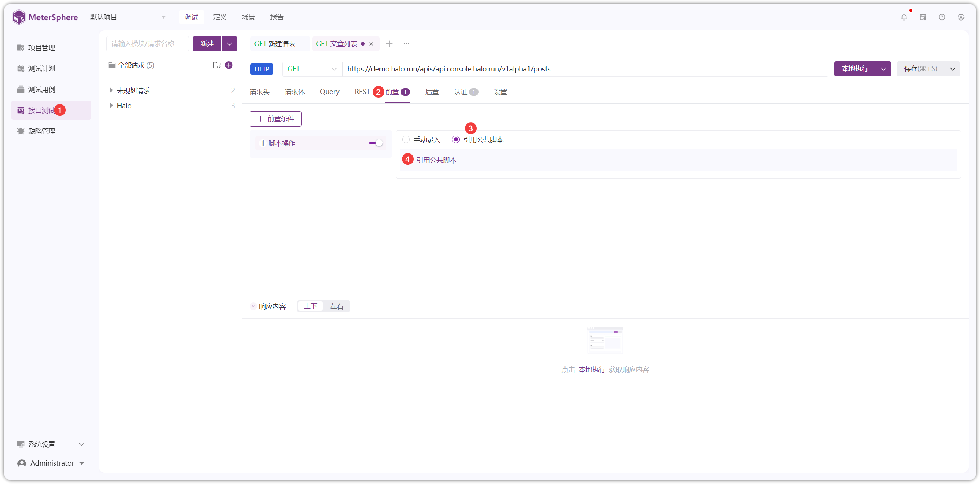Click the MeterSphere logo icon

point(19,17)
